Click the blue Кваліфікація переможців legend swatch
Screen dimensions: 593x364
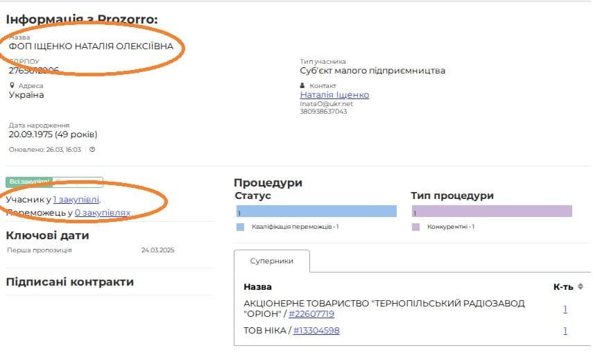click(240, 227)
